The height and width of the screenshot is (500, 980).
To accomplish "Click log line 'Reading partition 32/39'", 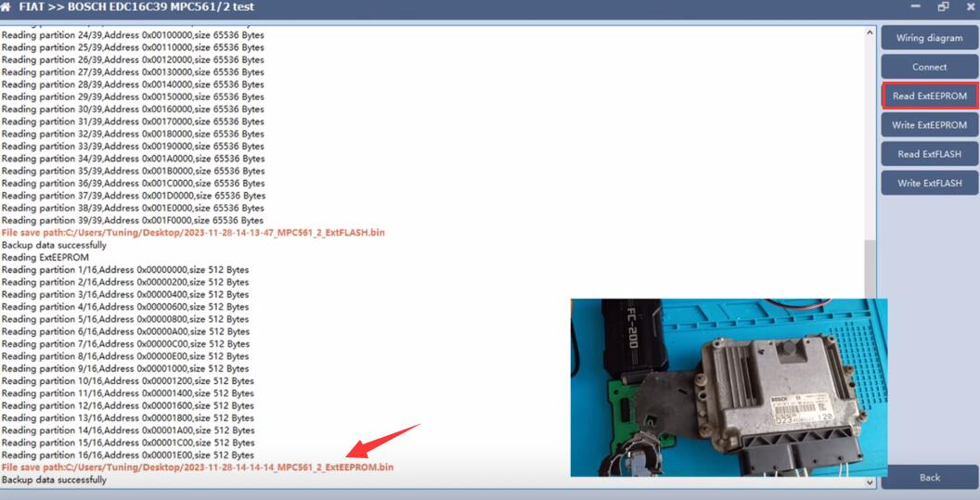I will coord(133,134).
